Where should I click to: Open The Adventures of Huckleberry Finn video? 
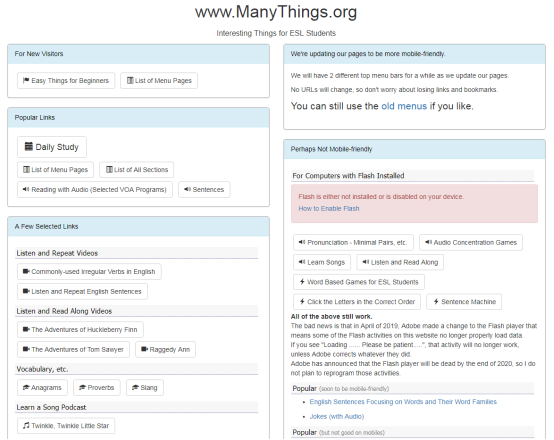click(x=81, y=329)
